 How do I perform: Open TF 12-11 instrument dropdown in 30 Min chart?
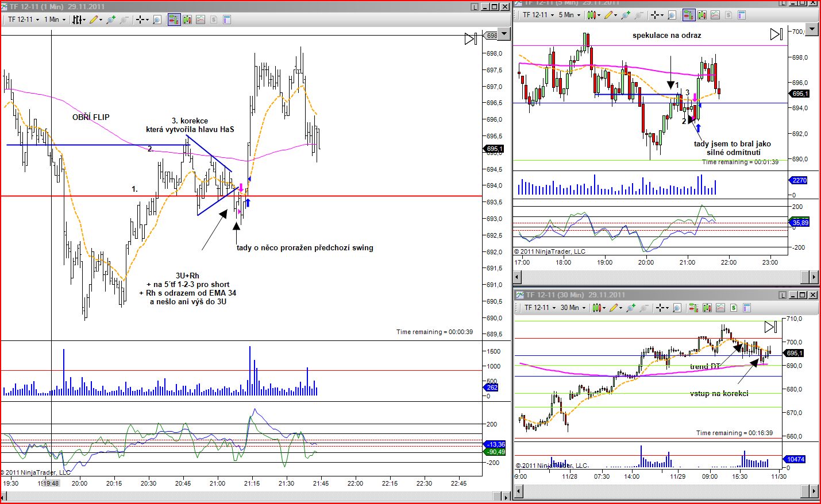tap(541, 308)
